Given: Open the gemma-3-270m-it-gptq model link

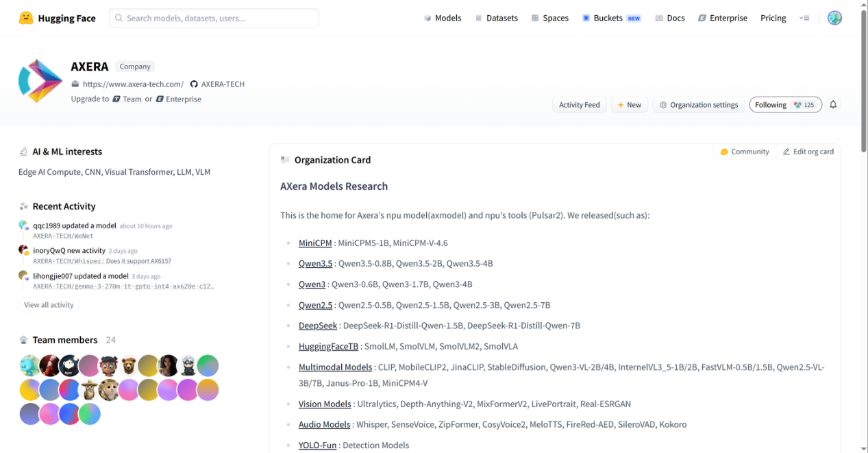Looking at the screenshot, I should [123, 286].
